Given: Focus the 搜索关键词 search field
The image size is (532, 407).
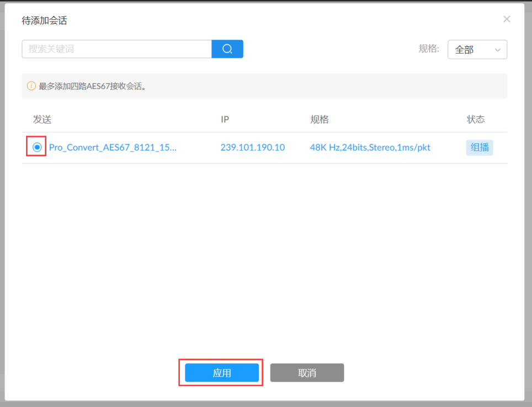Looking at the screenshot, I should pos(116,49).
